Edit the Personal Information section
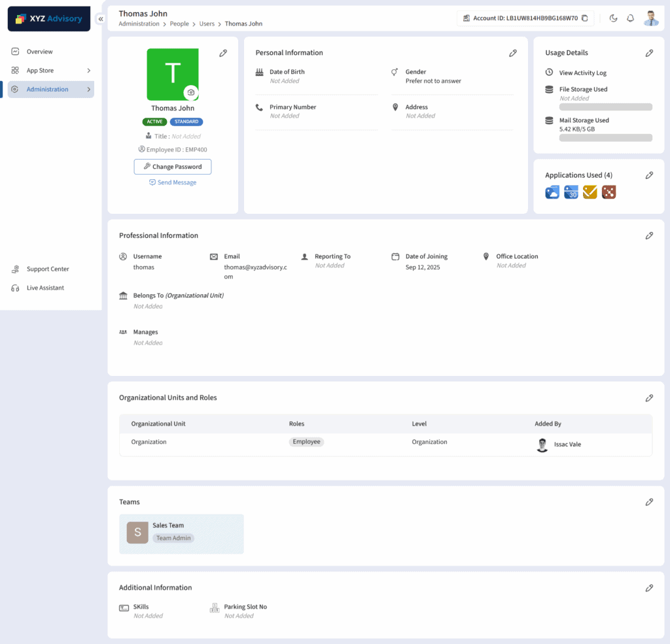The width and height of the screenshot is (670, 644). tap(513, 53)
